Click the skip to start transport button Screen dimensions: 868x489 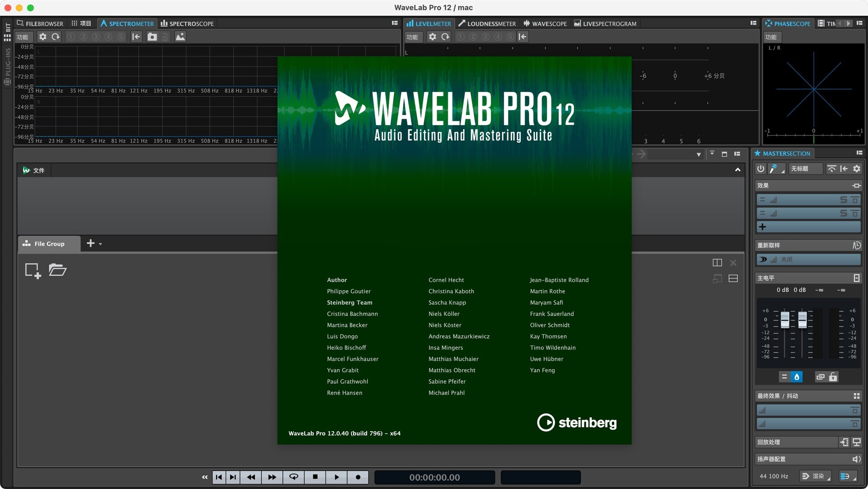tap(219, 477)
